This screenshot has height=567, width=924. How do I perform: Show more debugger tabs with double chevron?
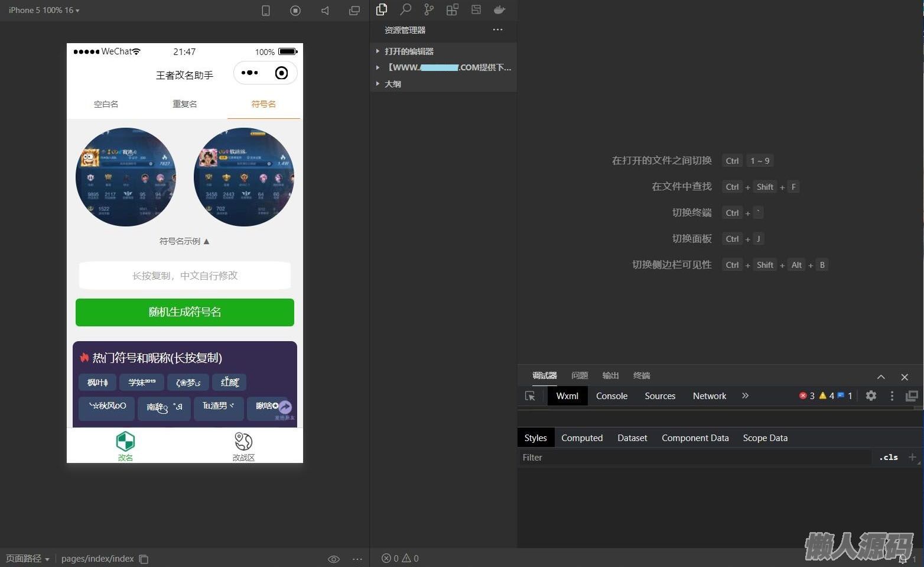click(746, 396)
